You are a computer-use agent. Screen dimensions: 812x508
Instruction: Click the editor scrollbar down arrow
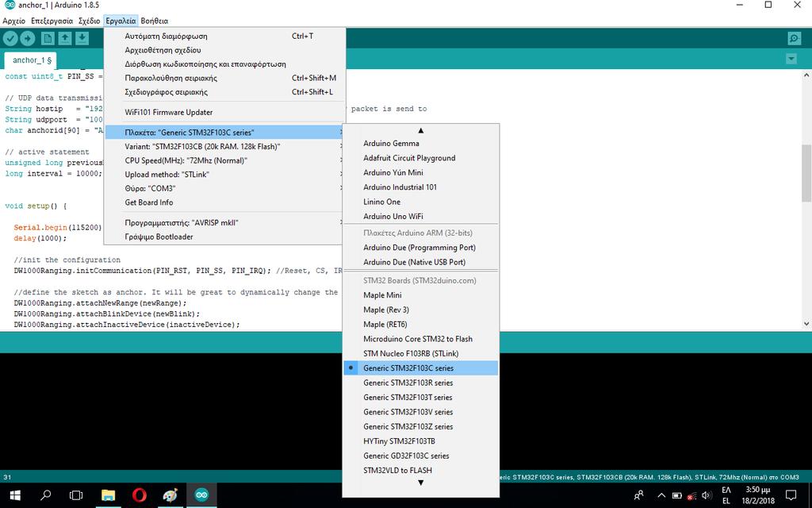click(806, 324)
